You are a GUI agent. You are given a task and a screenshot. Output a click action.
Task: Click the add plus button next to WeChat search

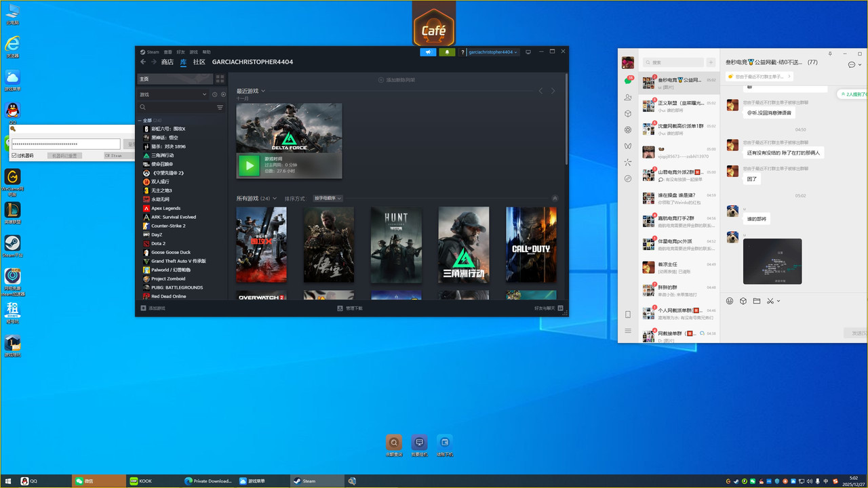coord(711,62)
